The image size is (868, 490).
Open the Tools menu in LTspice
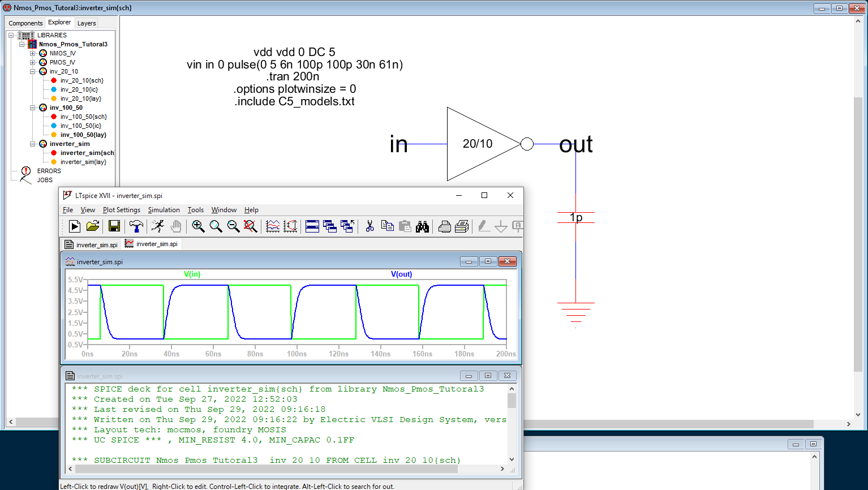196,210
